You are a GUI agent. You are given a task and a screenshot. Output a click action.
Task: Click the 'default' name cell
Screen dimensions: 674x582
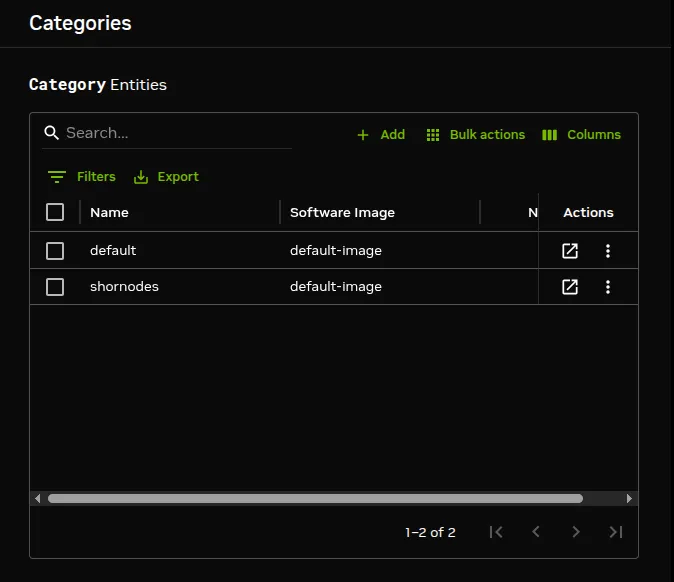click(x=113, y=250)
